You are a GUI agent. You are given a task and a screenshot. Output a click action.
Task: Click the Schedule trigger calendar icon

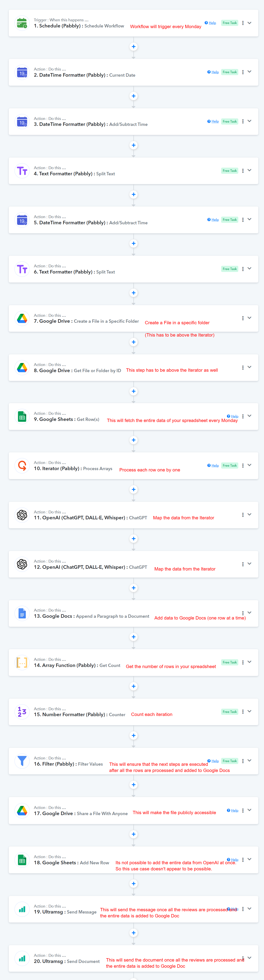(x=22, y=23)
